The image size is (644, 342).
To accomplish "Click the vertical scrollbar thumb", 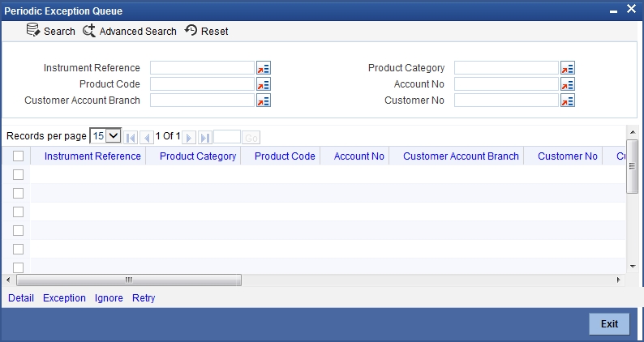I will tap(633, 166).
